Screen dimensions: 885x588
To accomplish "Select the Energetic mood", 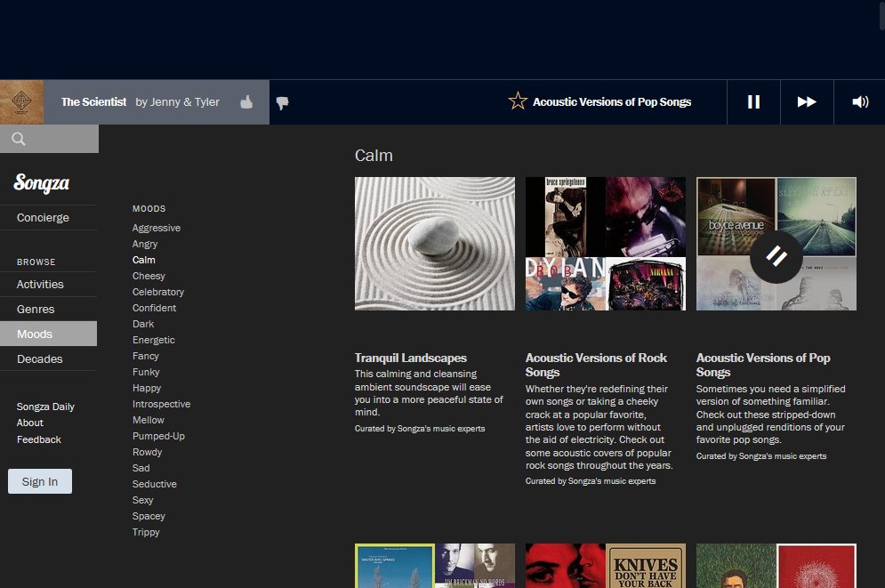I will (154, 341).
